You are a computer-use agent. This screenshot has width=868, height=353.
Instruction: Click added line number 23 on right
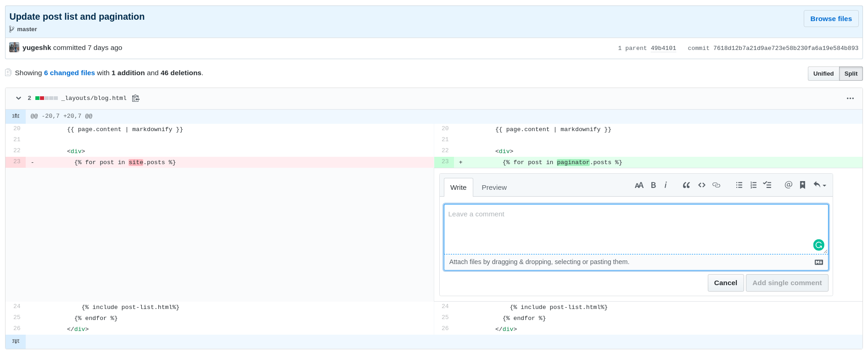[x=445, y=162]
